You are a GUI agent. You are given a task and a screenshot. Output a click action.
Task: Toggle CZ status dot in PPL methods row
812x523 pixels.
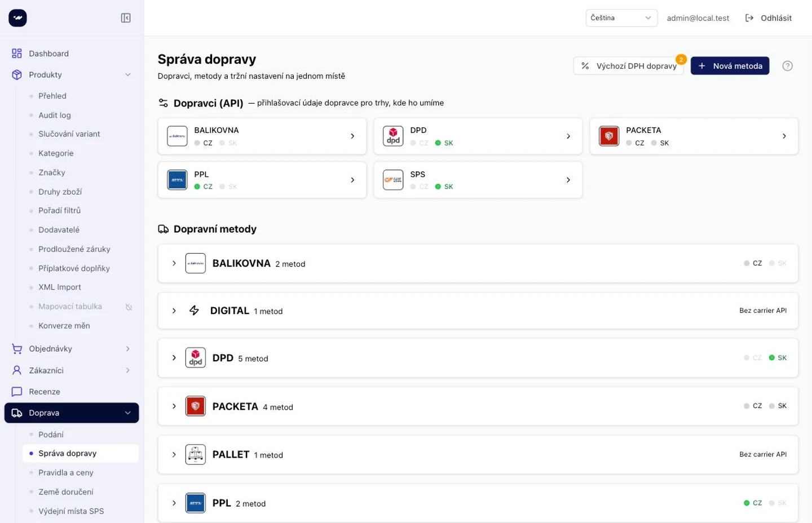point(747,503)
